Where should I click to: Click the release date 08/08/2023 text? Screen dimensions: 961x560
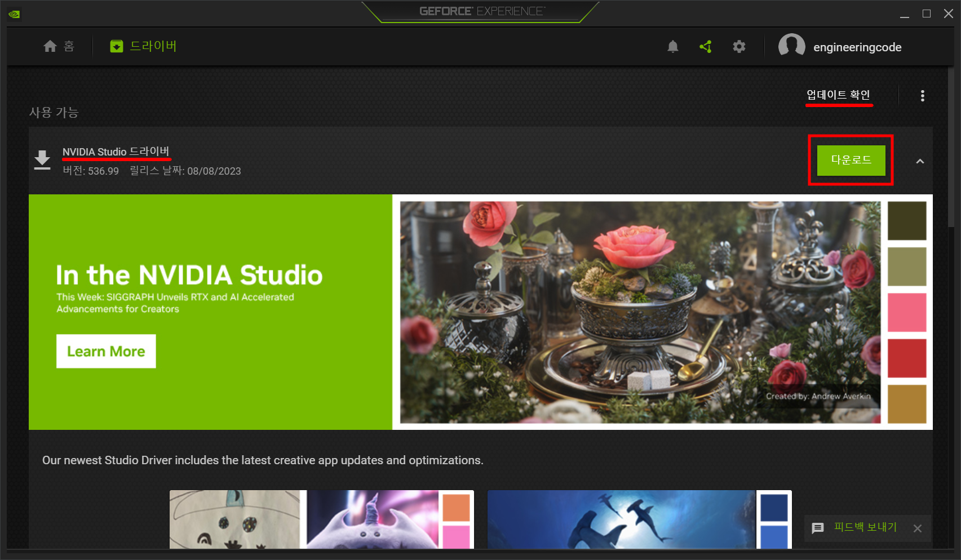click(185, 171)
